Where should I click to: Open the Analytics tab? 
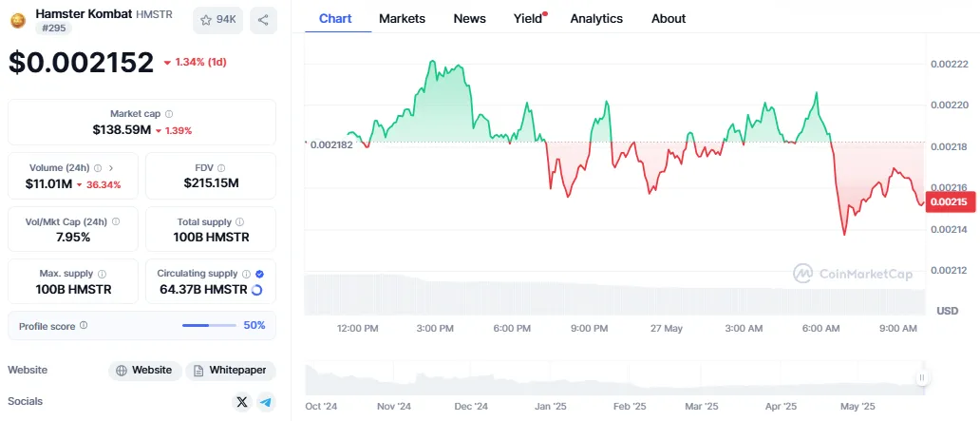(x=596, y=18)
